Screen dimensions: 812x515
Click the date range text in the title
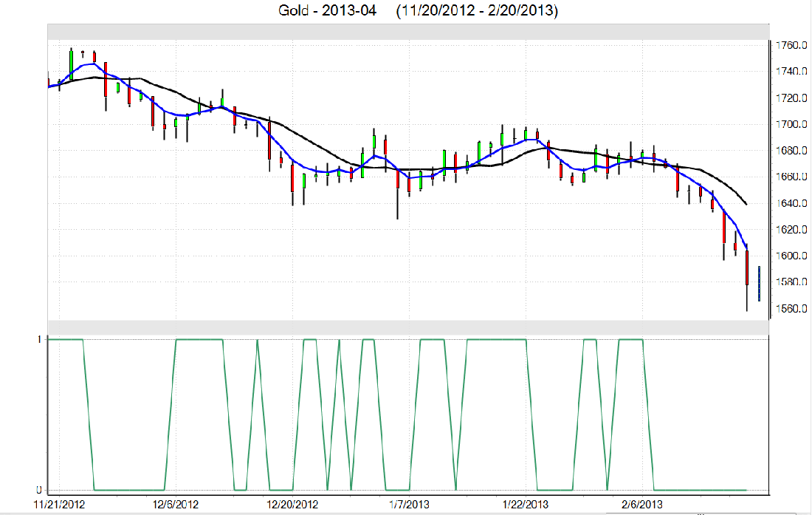point(478,10)
